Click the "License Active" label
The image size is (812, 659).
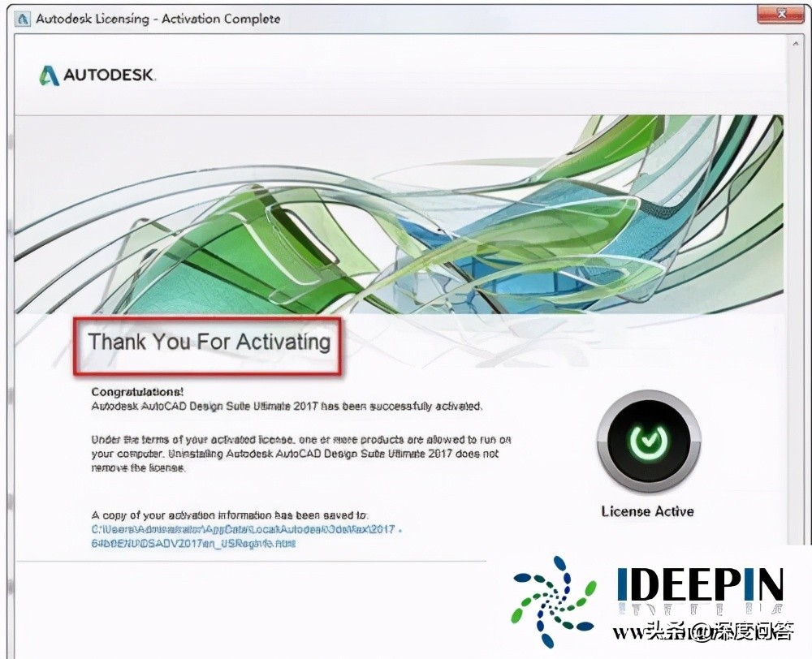pyautogui.click(x=647, y=511)
